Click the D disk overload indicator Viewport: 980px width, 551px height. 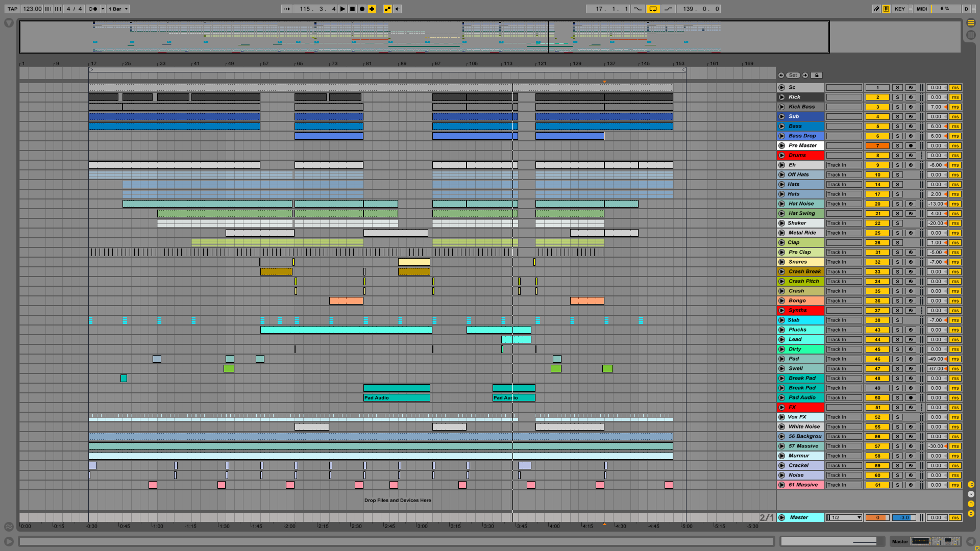tap(966, 9)
